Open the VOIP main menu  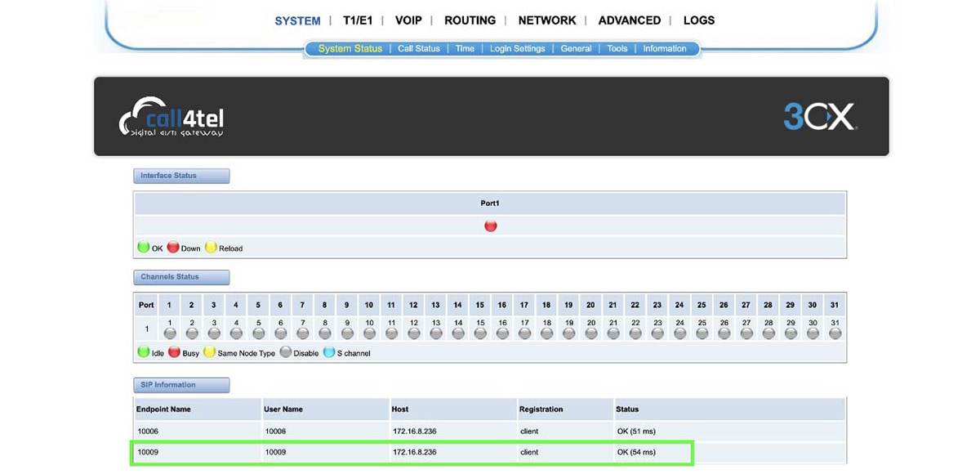pyautogui.click(x=408, y=20)
